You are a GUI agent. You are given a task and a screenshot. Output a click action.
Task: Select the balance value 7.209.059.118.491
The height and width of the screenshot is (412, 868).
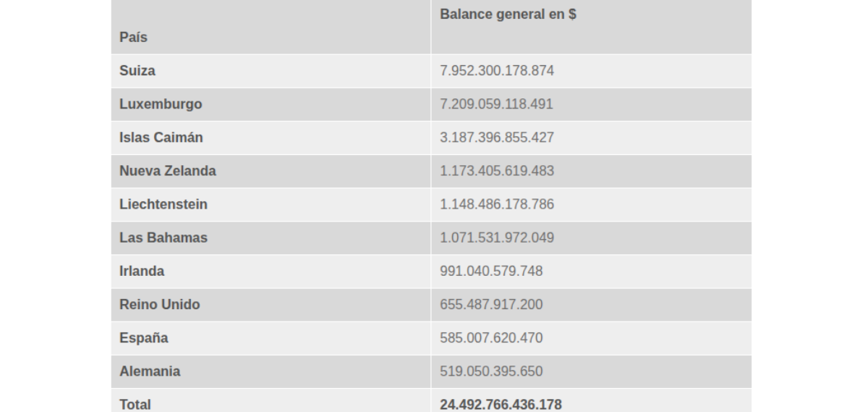click(496, 104)
